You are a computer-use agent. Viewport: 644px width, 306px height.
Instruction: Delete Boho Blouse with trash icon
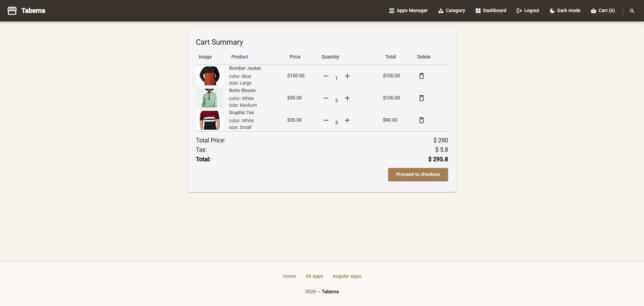(422, 98)
